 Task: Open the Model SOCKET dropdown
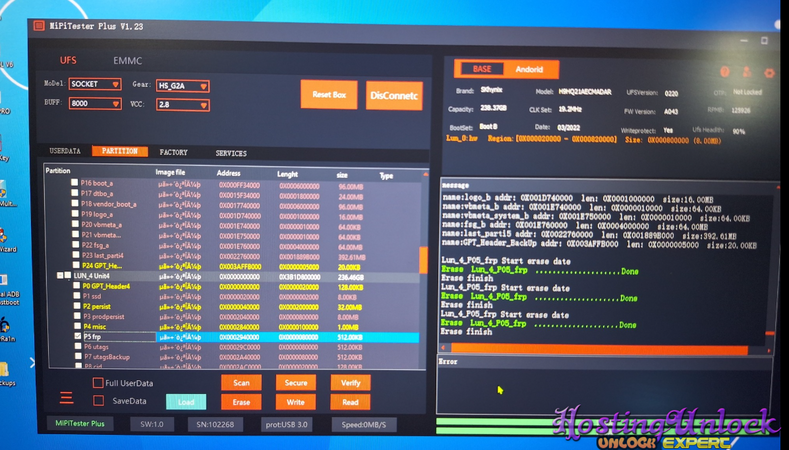pos(96,86)
